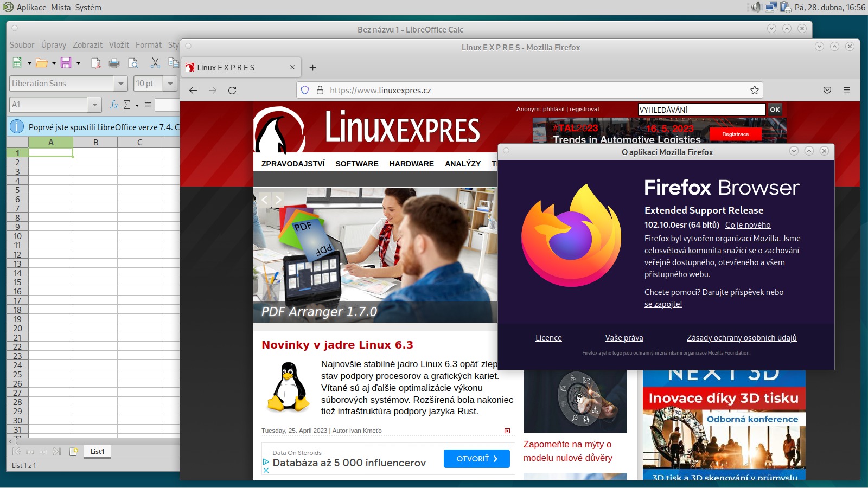Open ANALÝZY site navigation item
Image resolution: width=868 pixels, height=488 pixels.
[463, 164]
